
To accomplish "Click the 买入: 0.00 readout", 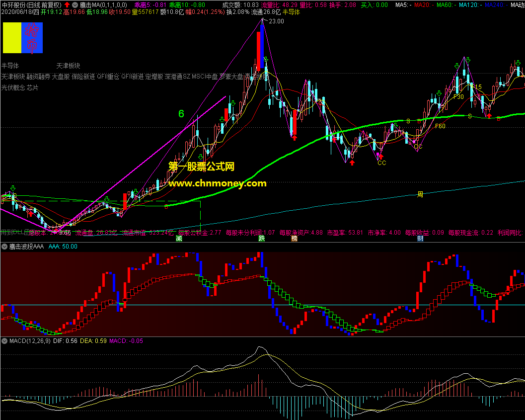I will click(375, 5).
